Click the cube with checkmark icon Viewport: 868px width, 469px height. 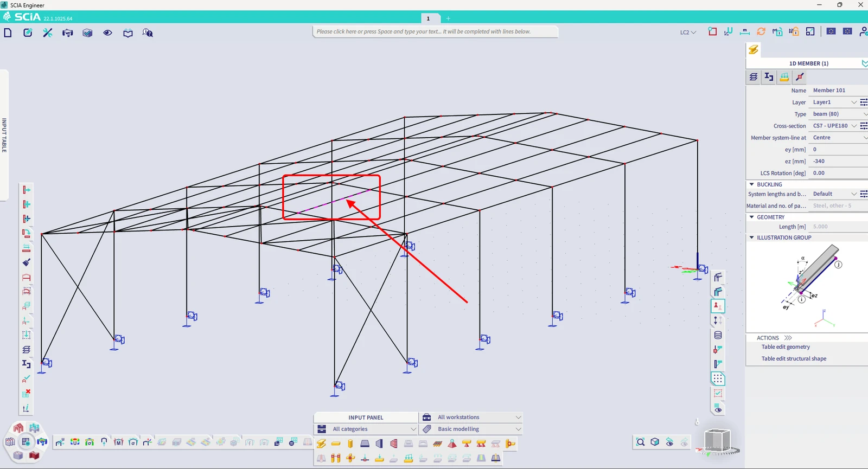(87, 33)
